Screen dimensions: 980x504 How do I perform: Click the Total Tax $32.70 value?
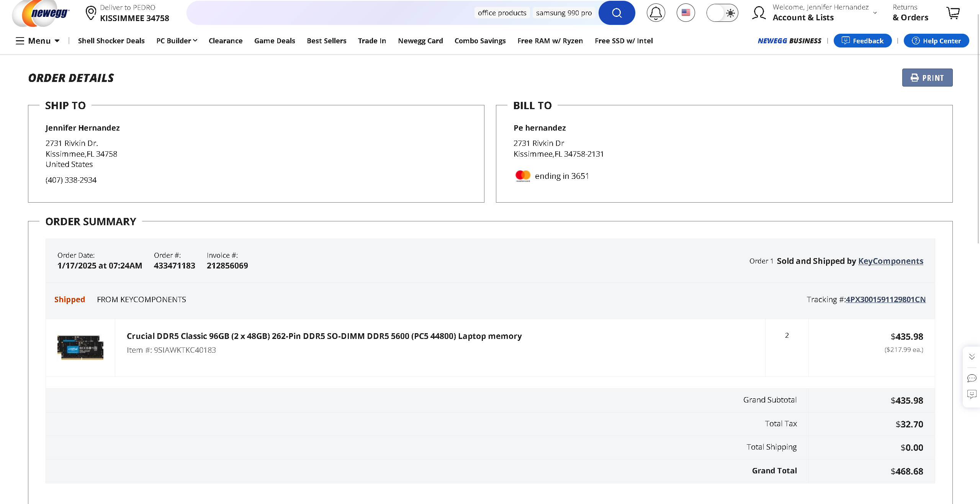click(909, 424)
